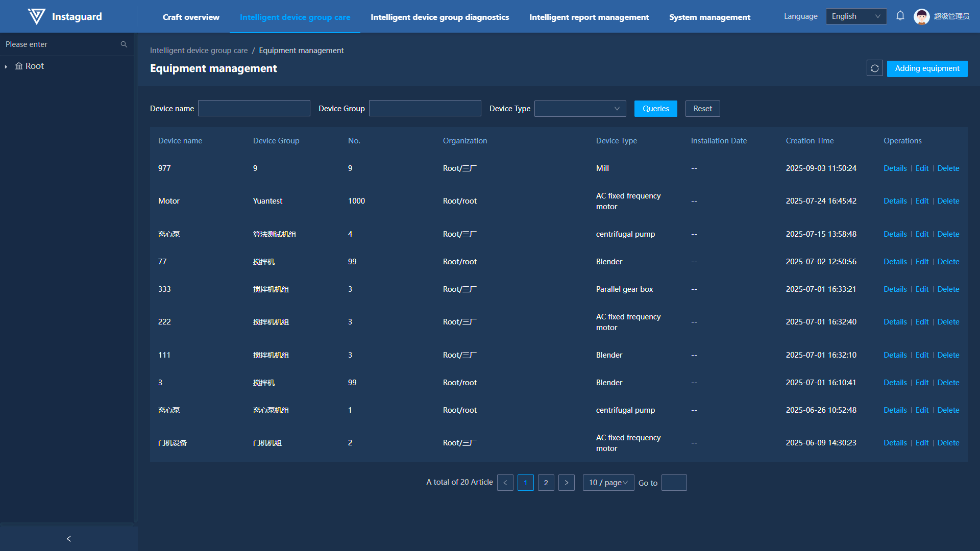
Task: Open the Craft overview menu
Action: (191, 17)
